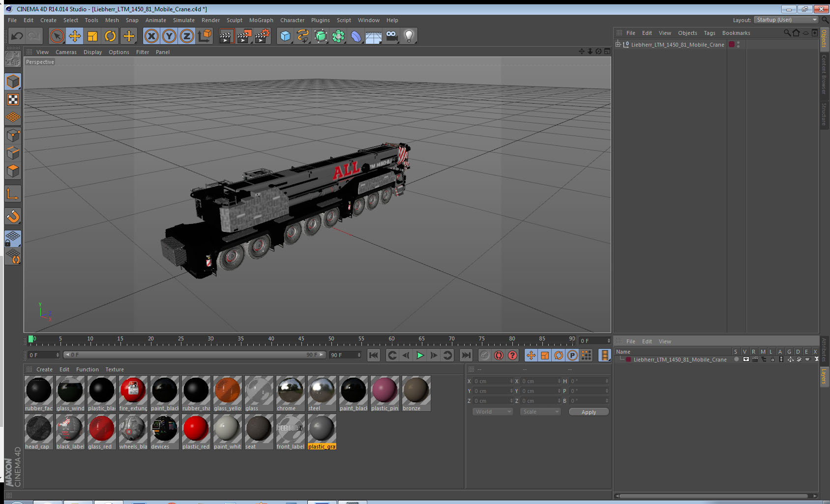
Task: Select devices material thumbnail
Action: tap(164, 432)
